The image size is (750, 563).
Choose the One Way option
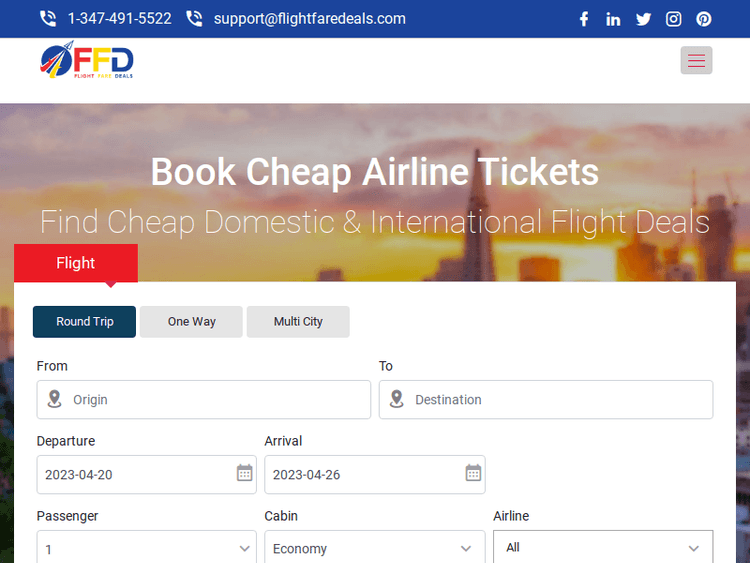click(191, 322)
